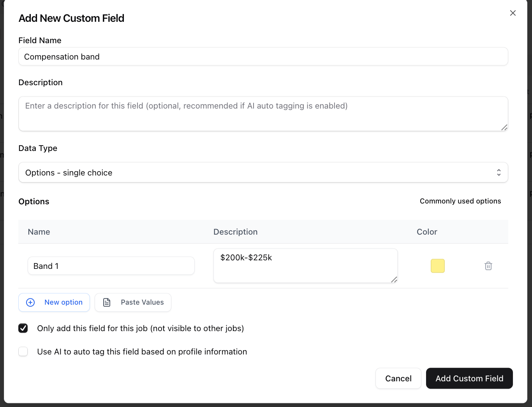Edit the $200k-$225k option description
Viewport: 532px width, 407px height.
pyautogui.click(x=306, y=266)
